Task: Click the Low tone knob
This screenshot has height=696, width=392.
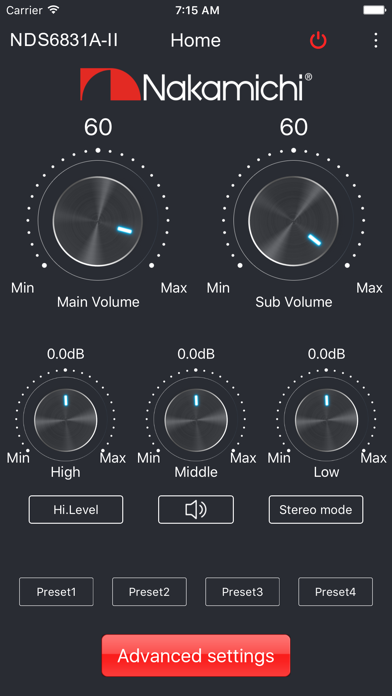Action: [326, 420]
